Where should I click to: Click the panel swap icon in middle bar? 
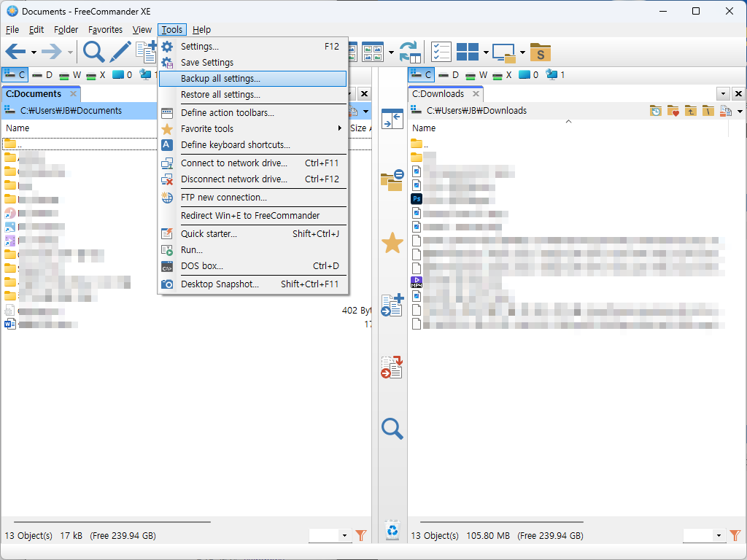point(392,119)
